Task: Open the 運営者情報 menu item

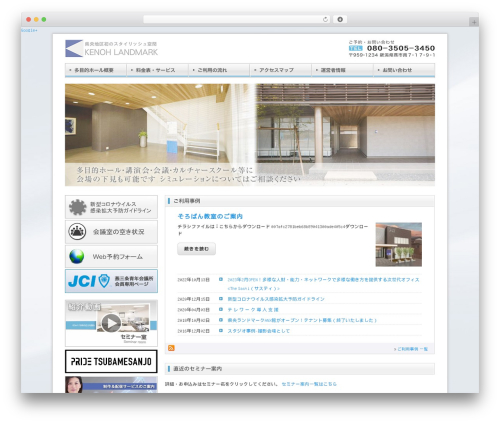Action: 342,70
